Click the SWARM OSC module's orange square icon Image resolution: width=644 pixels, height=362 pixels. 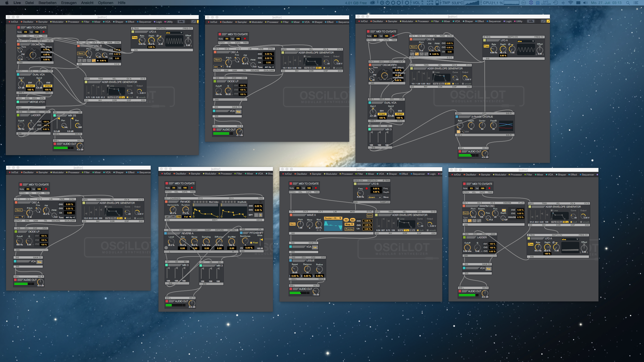click(464, 206)
